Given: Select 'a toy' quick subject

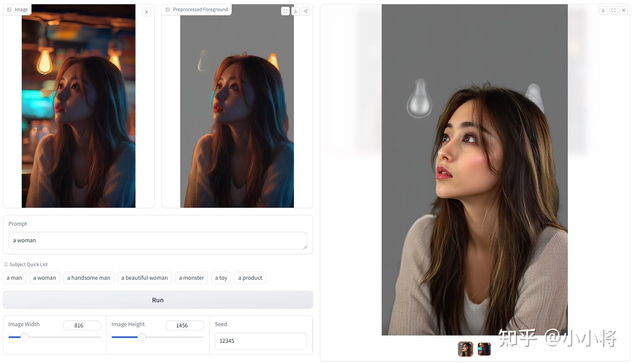Looking at the screenshot, I should tap(221, 278).
